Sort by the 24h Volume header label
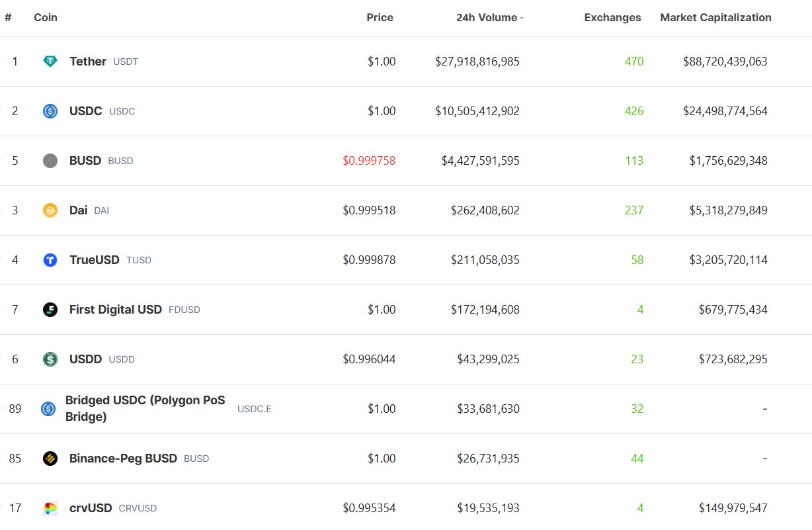The height and width of the screenshot is (530, 812). (x=487, y=18)
